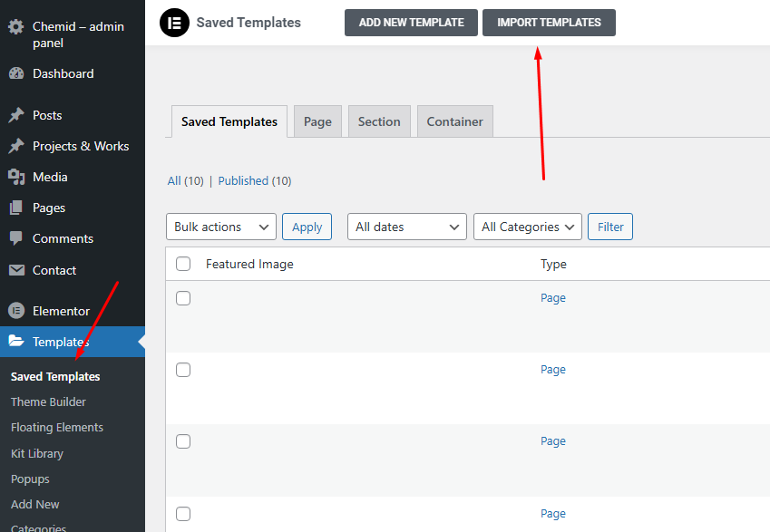This screenshot has width=770, height=532.
Task: Expand the All Categories dropdown
Action: (527, 227)
